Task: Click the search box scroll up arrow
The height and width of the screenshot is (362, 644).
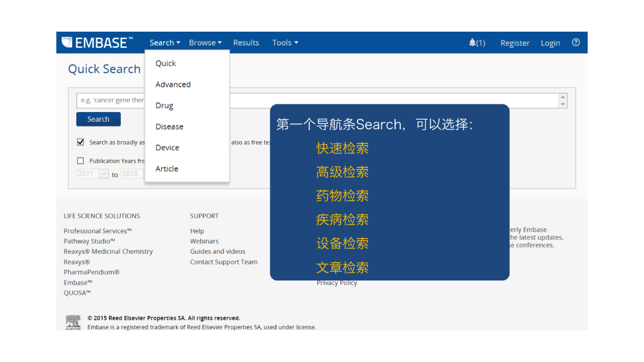Action: [563, 97]
